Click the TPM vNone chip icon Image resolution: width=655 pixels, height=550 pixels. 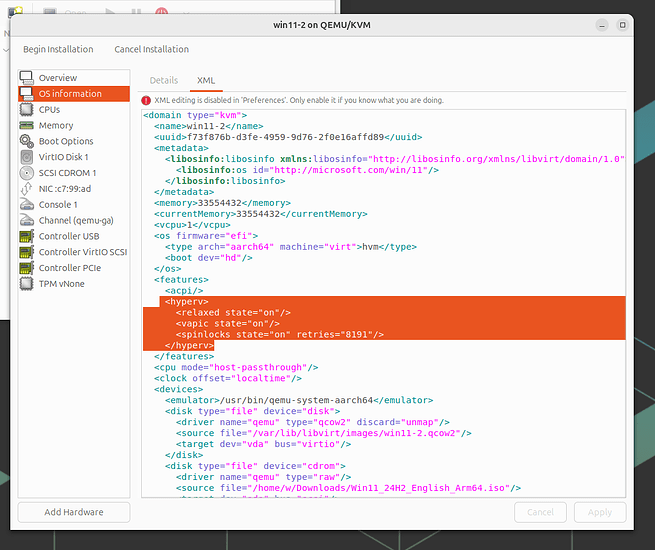pyautogui.click(x=26, y=284)
